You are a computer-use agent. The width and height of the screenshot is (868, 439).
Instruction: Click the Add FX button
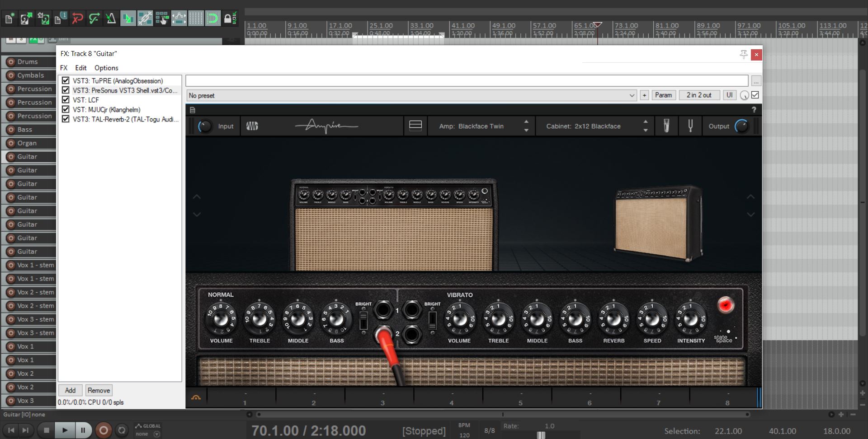[x=70, y=390]
